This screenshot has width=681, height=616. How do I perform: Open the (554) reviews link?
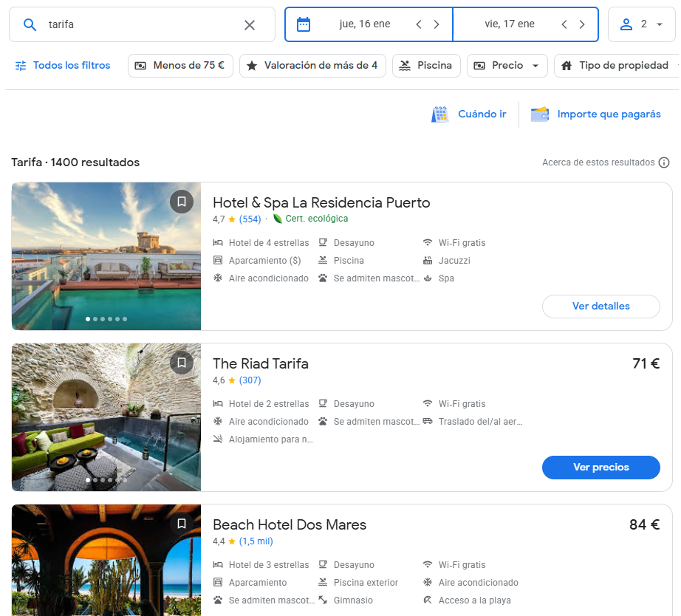(250, 219)
